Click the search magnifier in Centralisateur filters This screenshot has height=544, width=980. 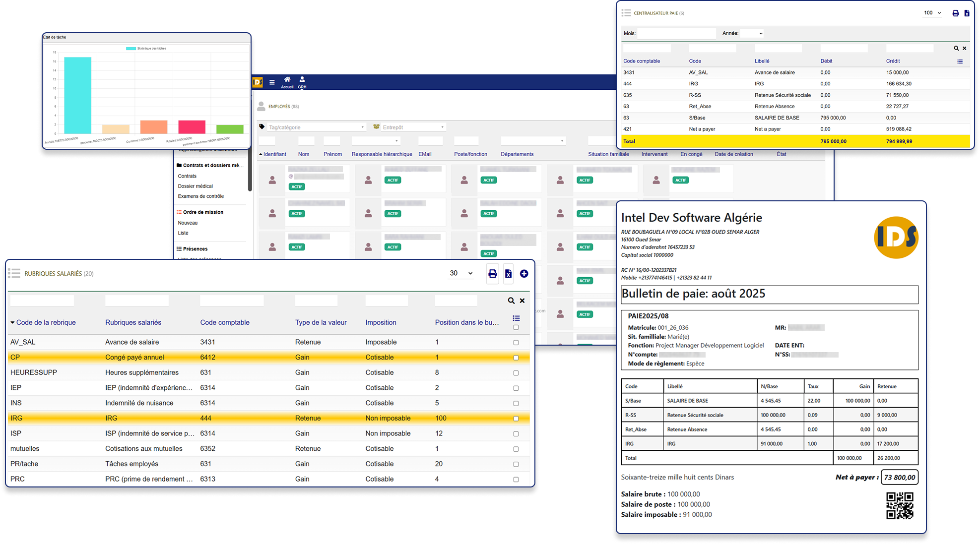[956, 48]
